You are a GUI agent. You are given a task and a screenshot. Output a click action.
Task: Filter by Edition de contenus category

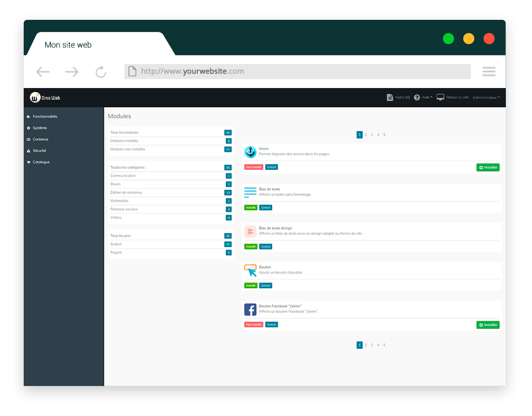[171, 193]
